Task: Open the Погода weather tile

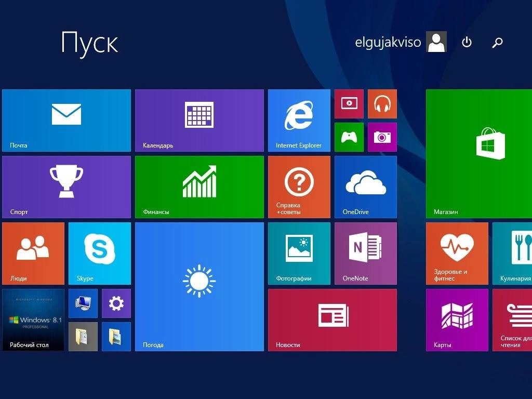Action: click(x=199, y=287)
